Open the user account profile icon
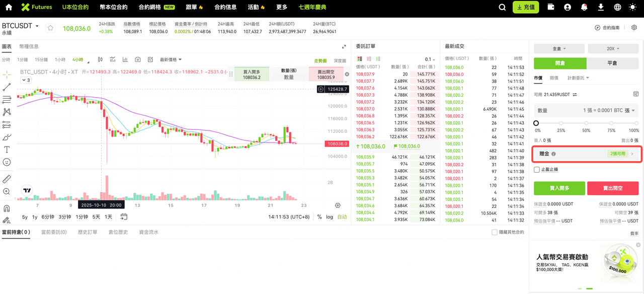The height and width of the screenshot is (294, 644). click(568, 8)
